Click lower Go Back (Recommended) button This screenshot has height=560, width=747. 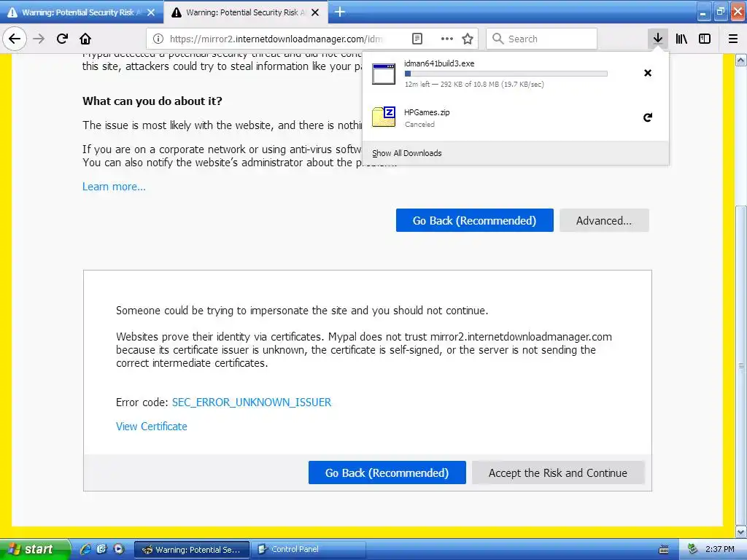pyautogui.click(x=387, y=472)
